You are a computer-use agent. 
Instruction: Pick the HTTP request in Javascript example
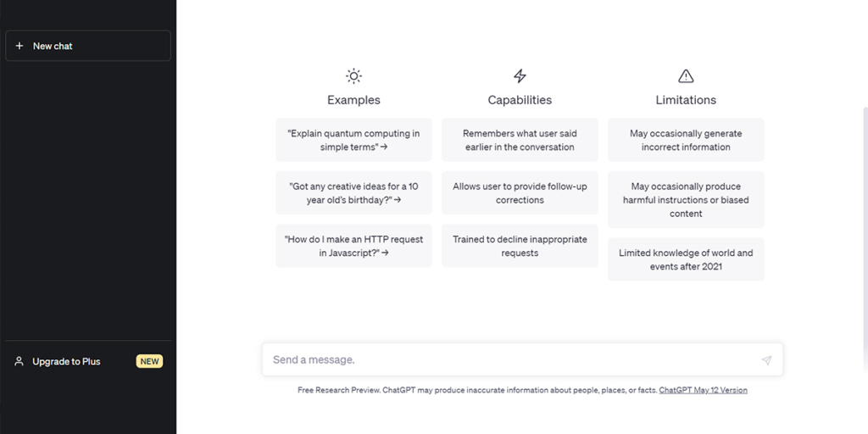[x=353, y=246]
